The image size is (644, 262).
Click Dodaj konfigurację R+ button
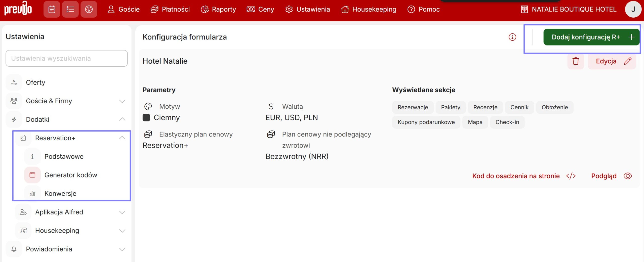coord(591,37)
